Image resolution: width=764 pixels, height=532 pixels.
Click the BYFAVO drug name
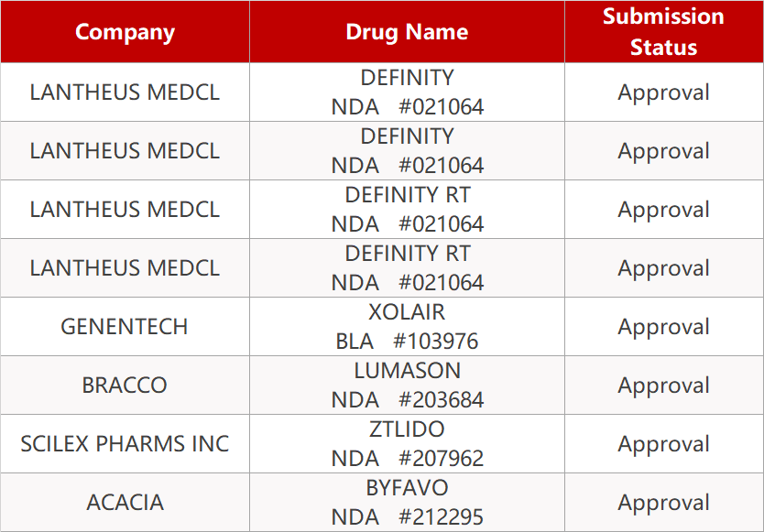pyautogui.click(x=407, y=488)
